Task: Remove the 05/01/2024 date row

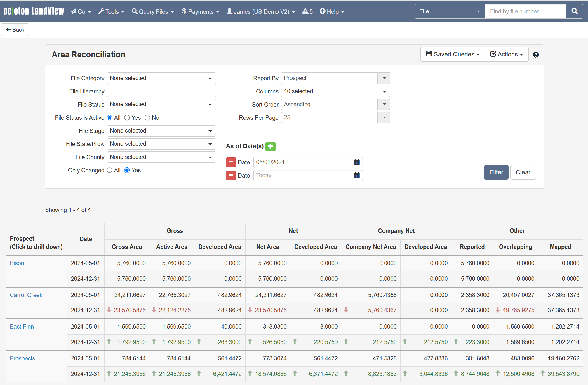Action: pyautogui.click(x=231, y=162)
